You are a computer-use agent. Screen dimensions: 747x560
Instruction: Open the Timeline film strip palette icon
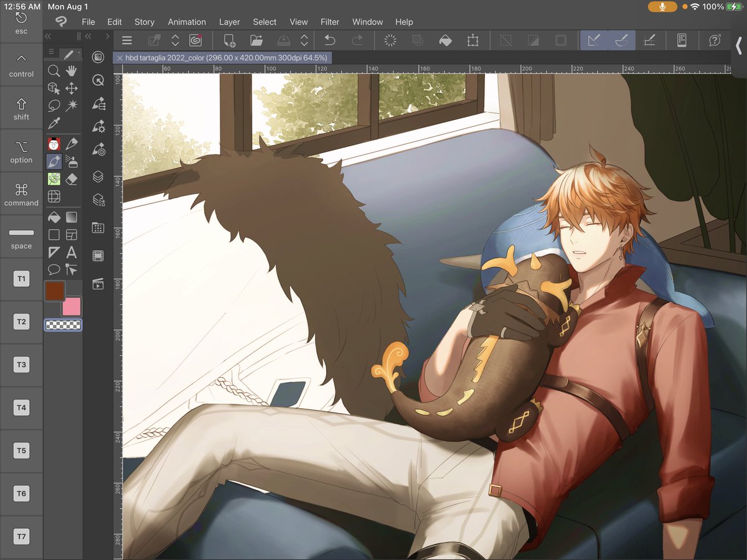coord(98,256)
